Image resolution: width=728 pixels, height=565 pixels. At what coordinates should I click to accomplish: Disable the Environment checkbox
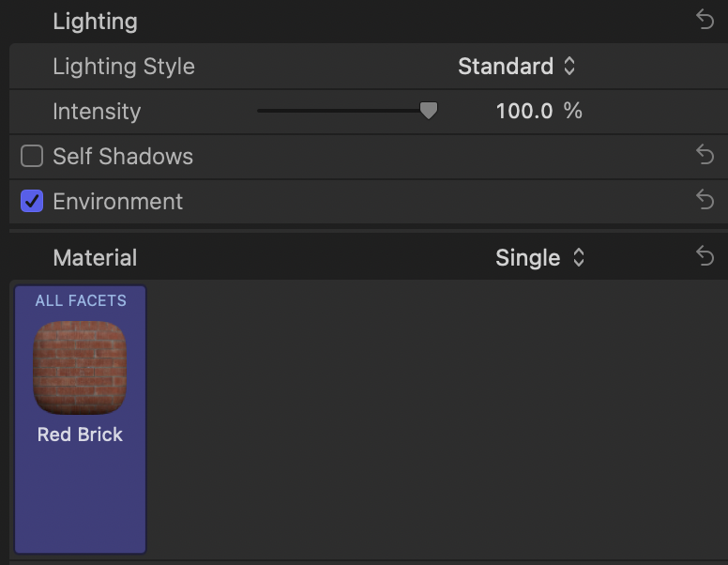coord(32,201)
